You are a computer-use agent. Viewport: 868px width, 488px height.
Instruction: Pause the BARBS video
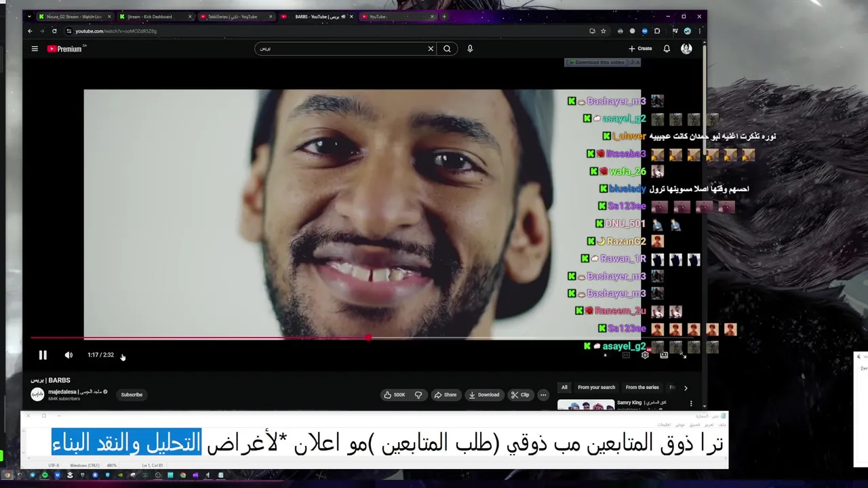pos(43,355)
